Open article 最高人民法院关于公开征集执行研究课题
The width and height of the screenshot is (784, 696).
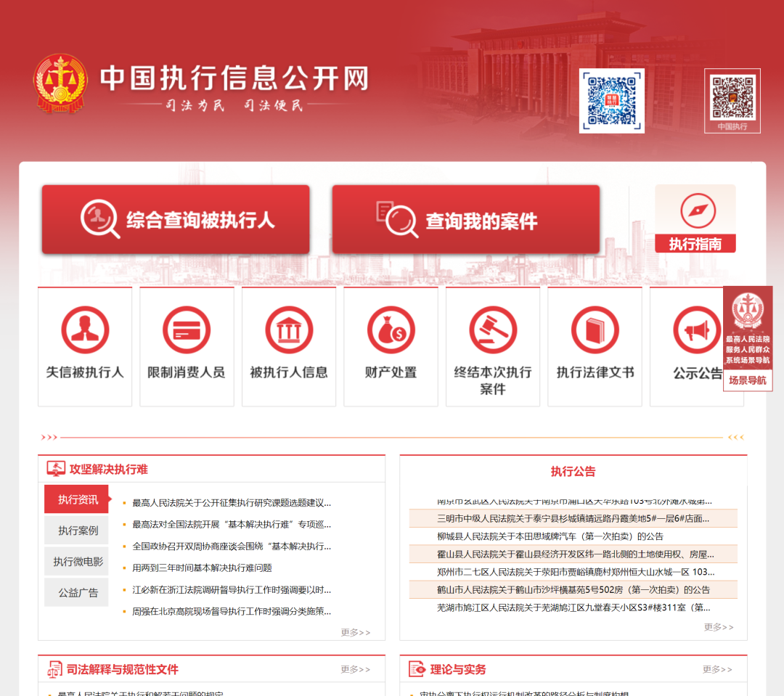[232, 503]
